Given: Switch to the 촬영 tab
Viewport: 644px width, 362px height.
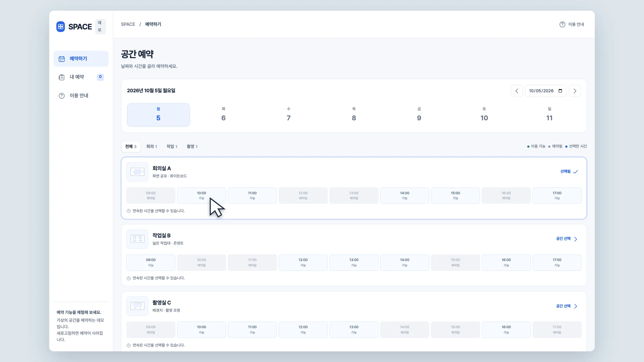Looking at the screenshot, I should [x=192, y=147].
